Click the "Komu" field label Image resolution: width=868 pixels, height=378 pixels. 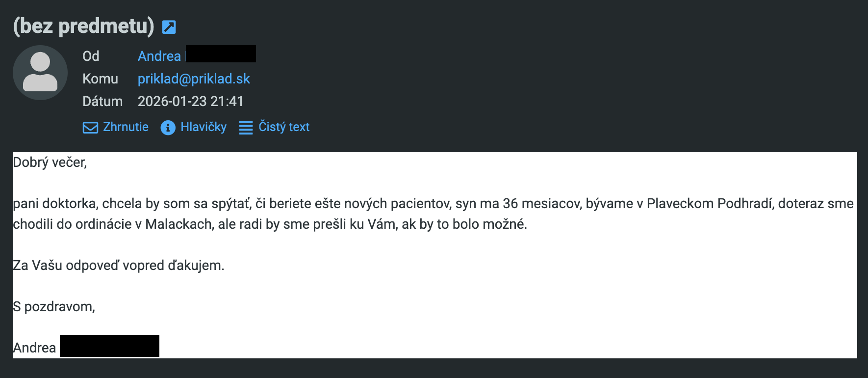pyautogui.click(x=100, y=79)
